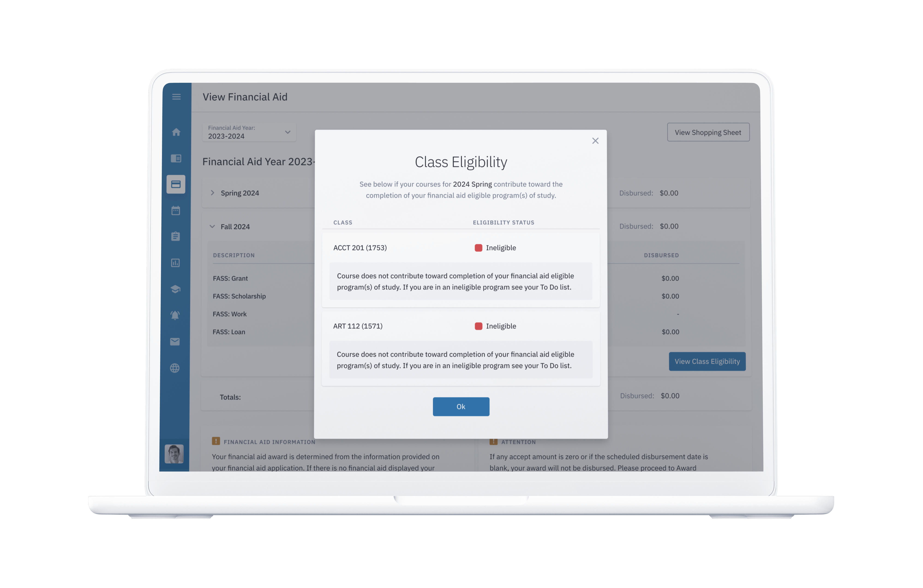Image resolution: width=923 pixels, height=588 pixels.
Task: Click the Chart/Analytics icon in sidebar
Action: (176, 263)
